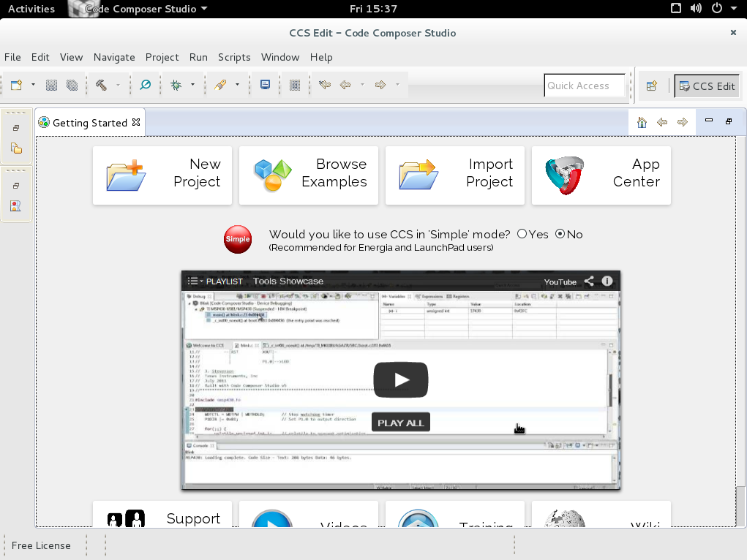Open the Project menu

point(162,57)
